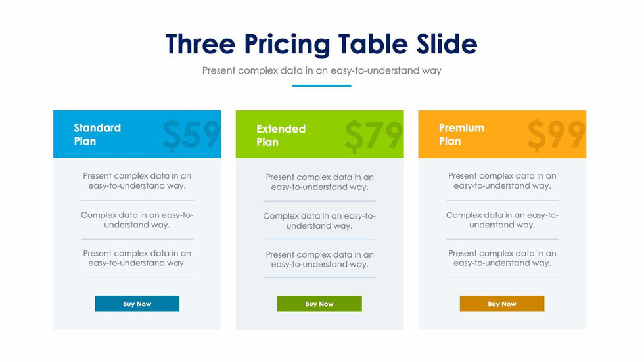
Task: Click the 'Extended Plan' heading text
Action: (x=281, y=135)
